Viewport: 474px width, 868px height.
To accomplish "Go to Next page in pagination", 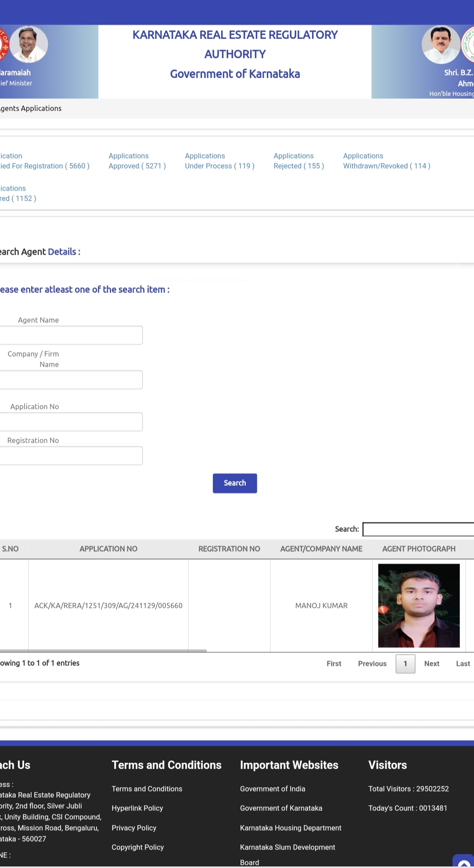I will pos(431,664).
